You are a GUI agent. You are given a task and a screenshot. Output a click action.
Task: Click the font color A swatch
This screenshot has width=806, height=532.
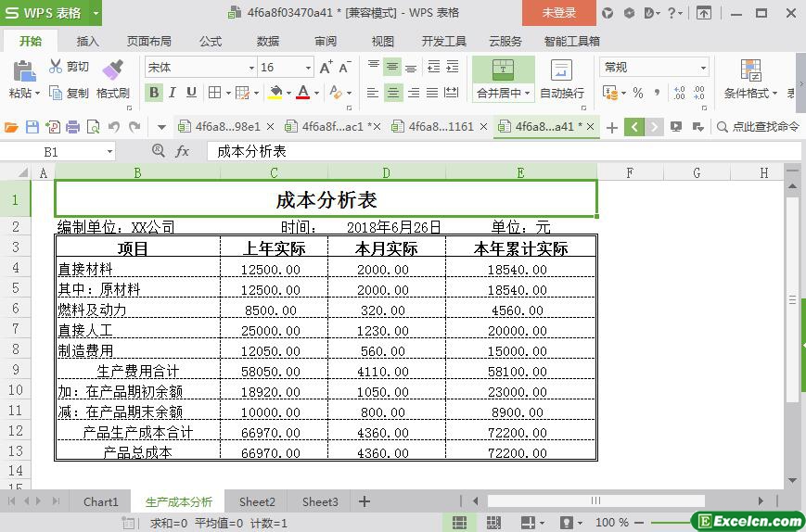303,93
